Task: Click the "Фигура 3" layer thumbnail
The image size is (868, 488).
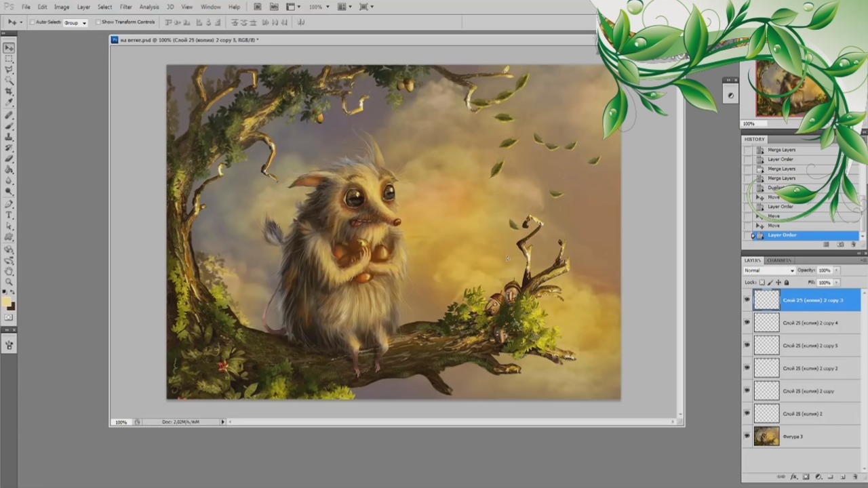Action: 767,436
